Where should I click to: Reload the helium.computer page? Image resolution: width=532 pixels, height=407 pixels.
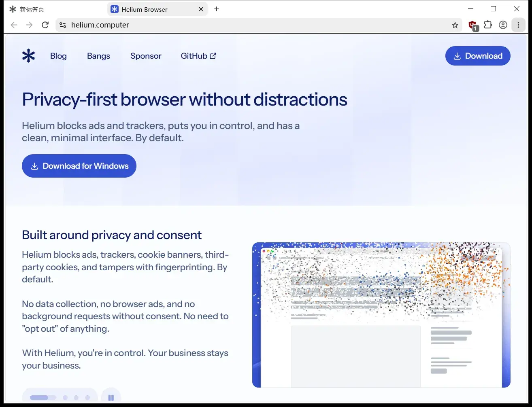coord(45,25)
